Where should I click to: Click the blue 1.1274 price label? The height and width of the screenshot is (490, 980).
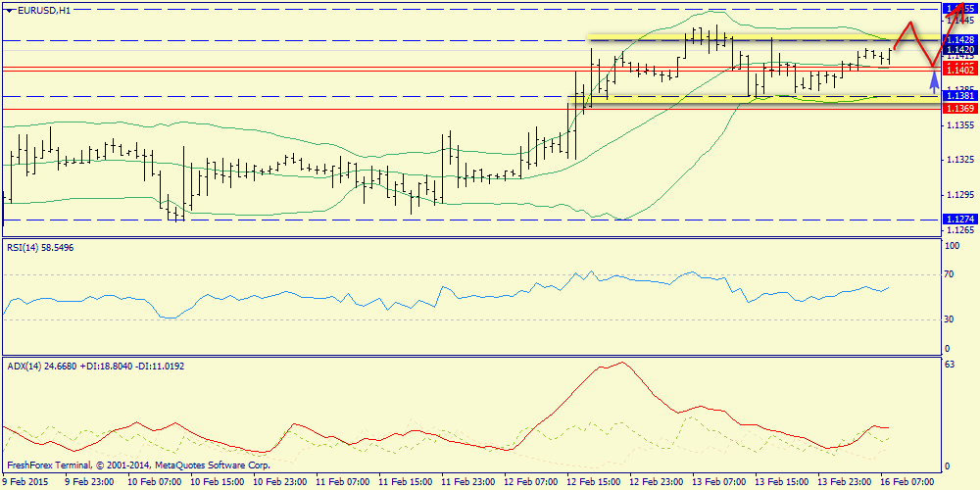[x=960, y=220]
